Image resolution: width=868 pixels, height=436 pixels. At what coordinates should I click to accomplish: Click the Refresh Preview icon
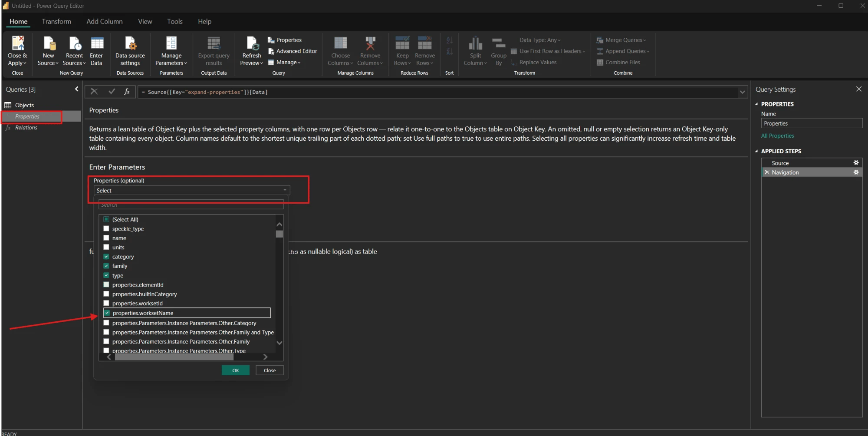coord(252,43)
